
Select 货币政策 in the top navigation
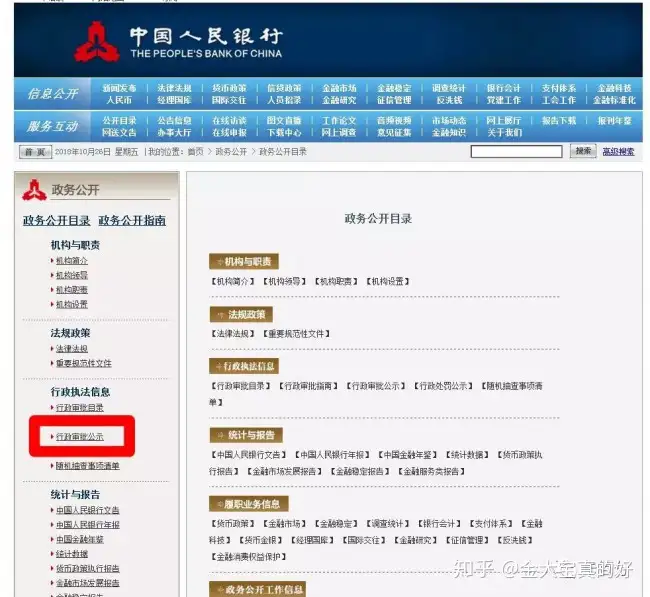click(x=229, y=88)
